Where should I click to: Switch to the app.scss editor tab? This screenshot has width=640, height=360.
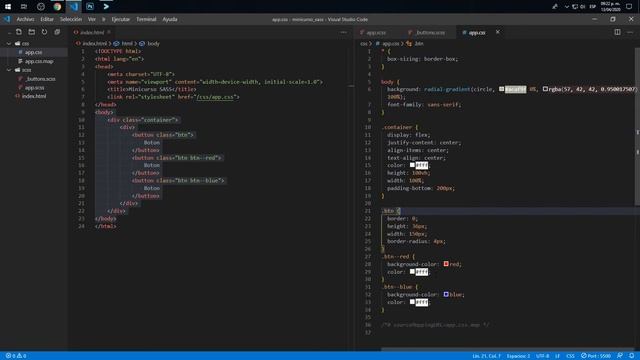376,33
